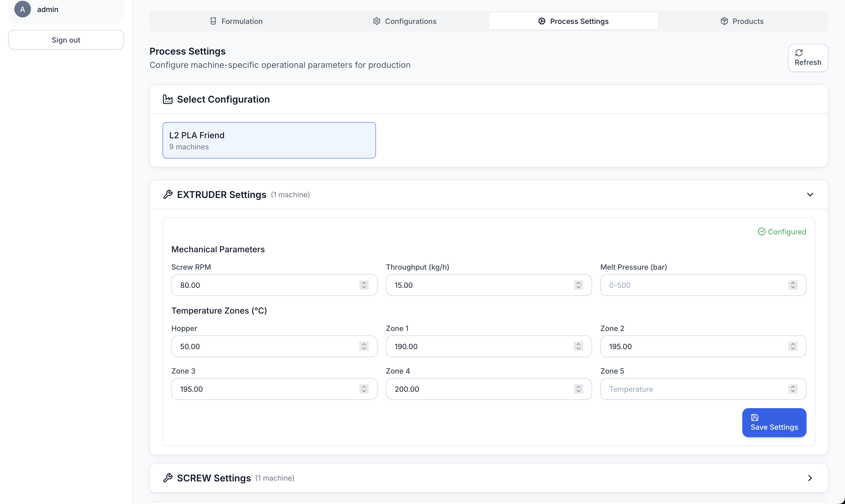Image resolution: width=845 pixels, height=504 pixels.
Task: Click the chart icon beside Select Configuration
Action: 168,99
